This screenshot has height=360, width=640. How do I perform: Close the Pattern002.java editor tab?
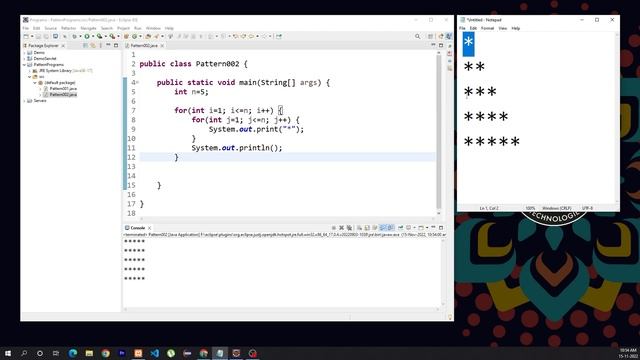(162, 46)
